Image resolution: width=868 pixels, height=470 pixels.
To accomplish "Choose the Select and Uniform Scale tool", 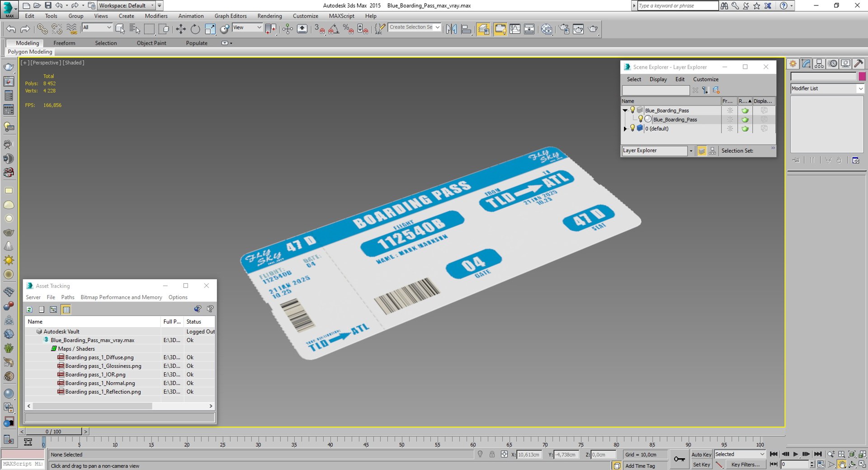I will pyautogui.click(x=210, y=29).
